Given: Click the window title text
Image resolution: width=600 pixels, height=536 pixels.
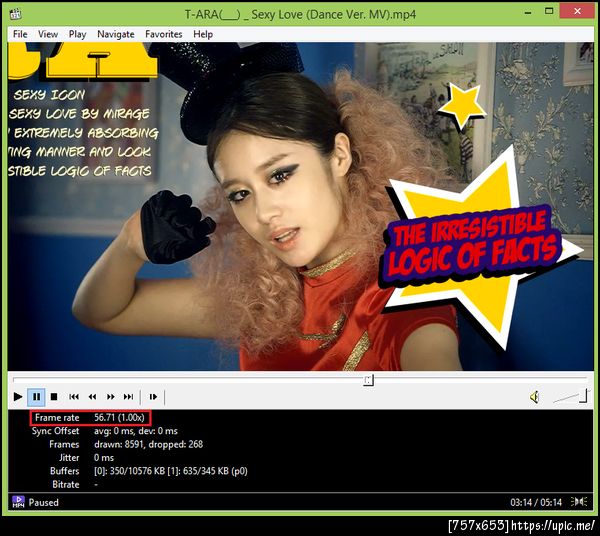Looking at the screenshot, I should pyautogui.click(x=300, y=14).
